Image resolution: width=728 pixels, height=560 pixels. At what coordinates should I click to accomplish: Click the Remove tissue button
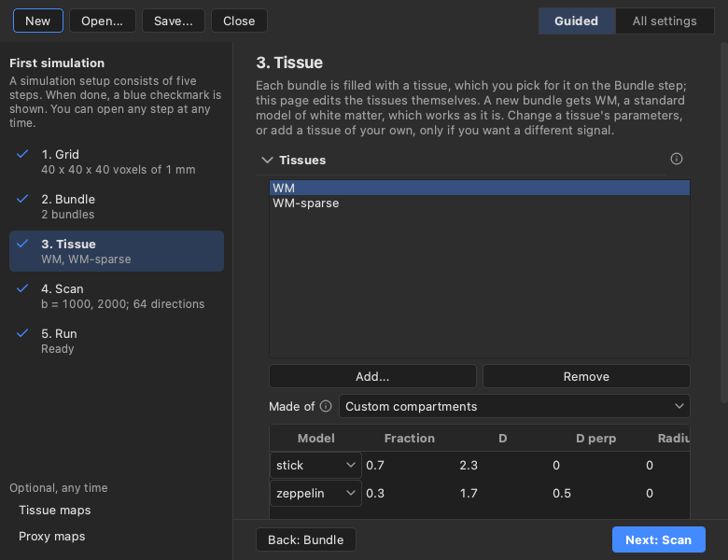coord(586,376)
